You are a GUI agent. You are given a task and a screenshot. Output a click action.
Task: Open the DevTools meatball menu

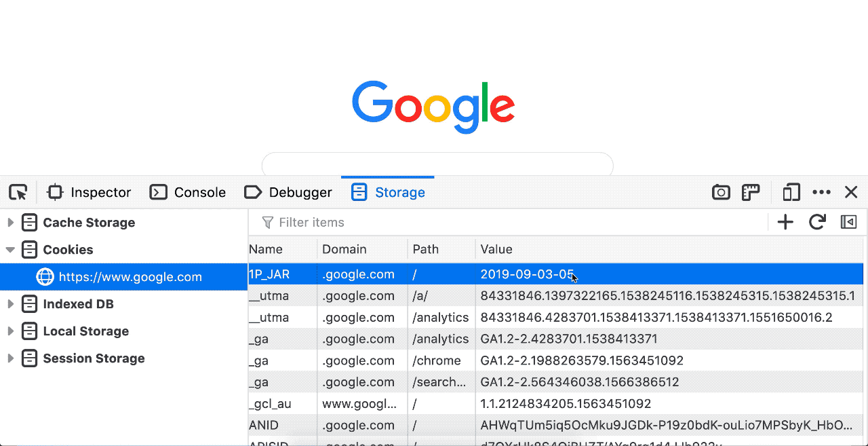pos(821,192)
